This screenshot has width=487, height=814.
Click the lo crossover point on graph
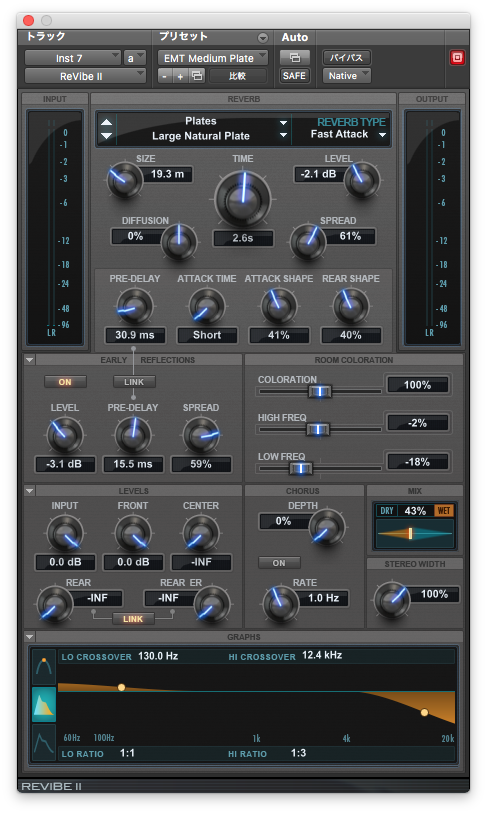point(121,687)
